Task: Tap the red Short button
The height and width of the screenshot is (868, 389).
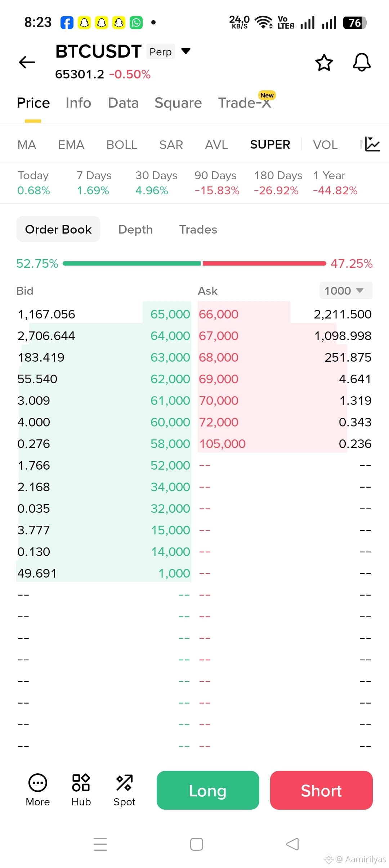Action: tap(321, 790)
